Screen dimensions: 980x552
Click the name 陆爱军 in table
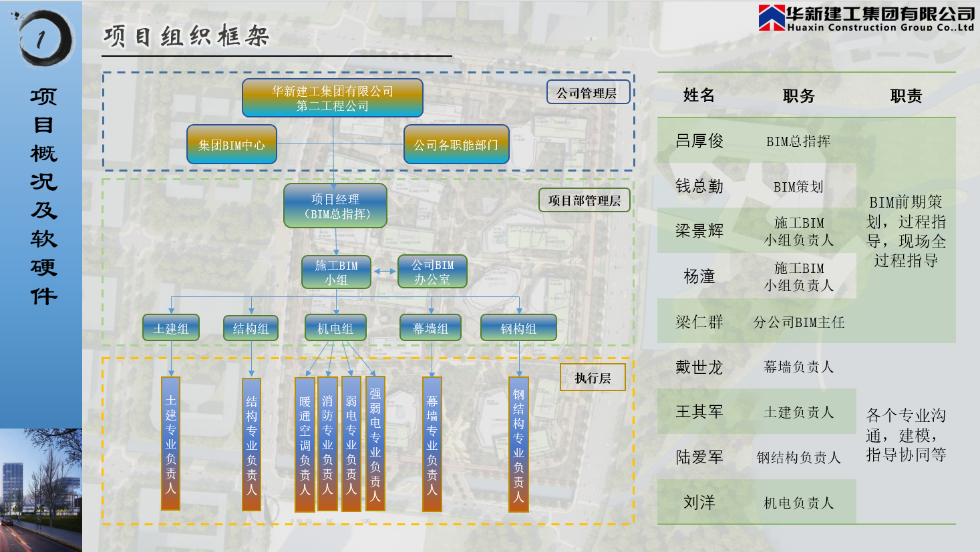click(699, 457)
